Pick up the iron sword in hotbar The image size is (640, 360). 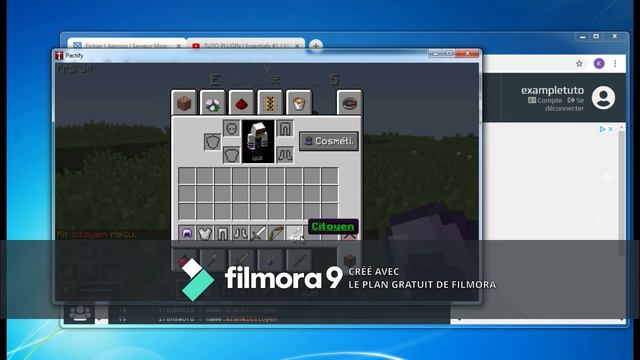coord(258,233)
